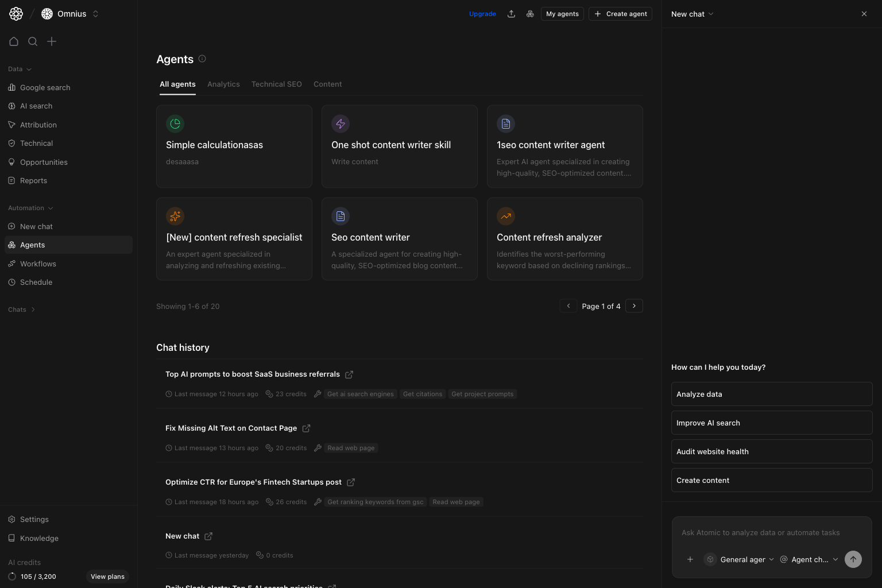Switch to the Analytics tab
This screenshot has width=882, height=588.
point(223,84)
